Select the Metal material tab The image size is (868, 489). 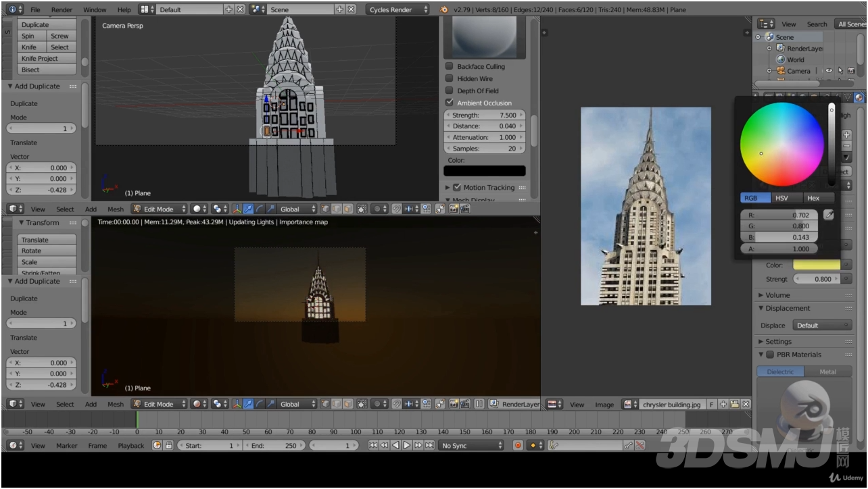[827, 371]
